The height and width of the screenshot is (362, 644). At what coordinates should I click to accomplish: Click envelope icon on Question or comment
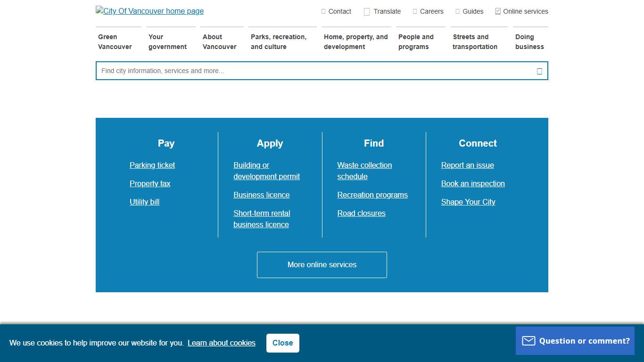[528, 341]
